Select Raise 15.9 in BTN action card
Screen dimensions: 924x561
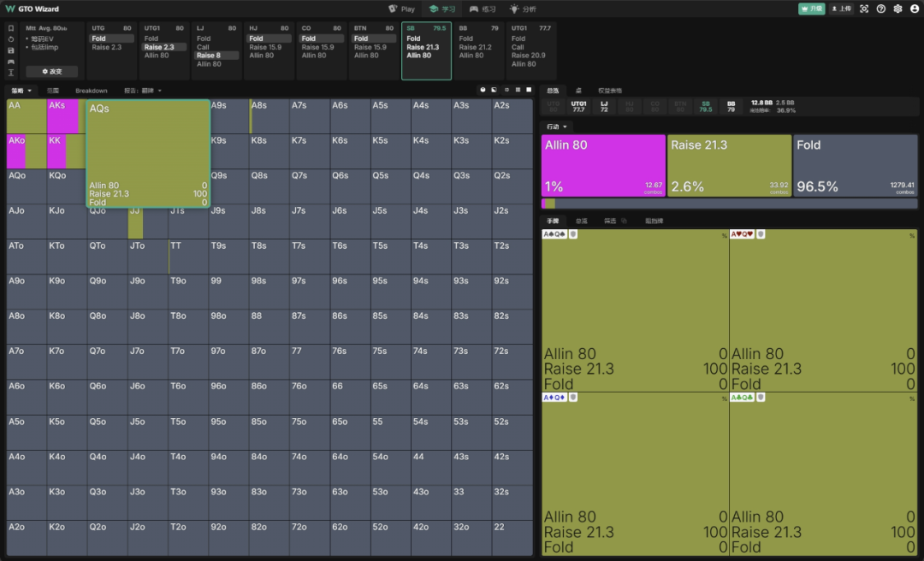[x=370, y=47]
